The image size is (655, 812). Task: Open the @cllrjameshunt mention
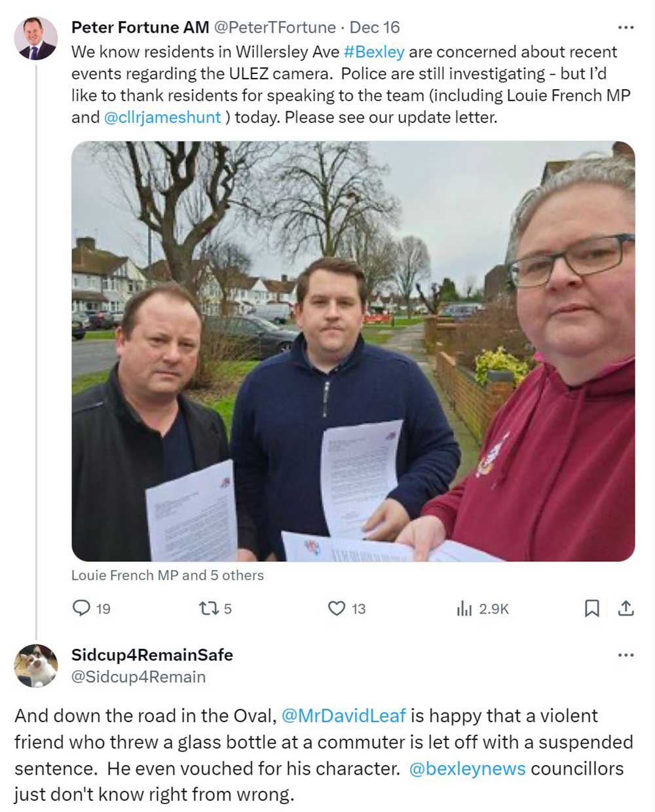162,117
